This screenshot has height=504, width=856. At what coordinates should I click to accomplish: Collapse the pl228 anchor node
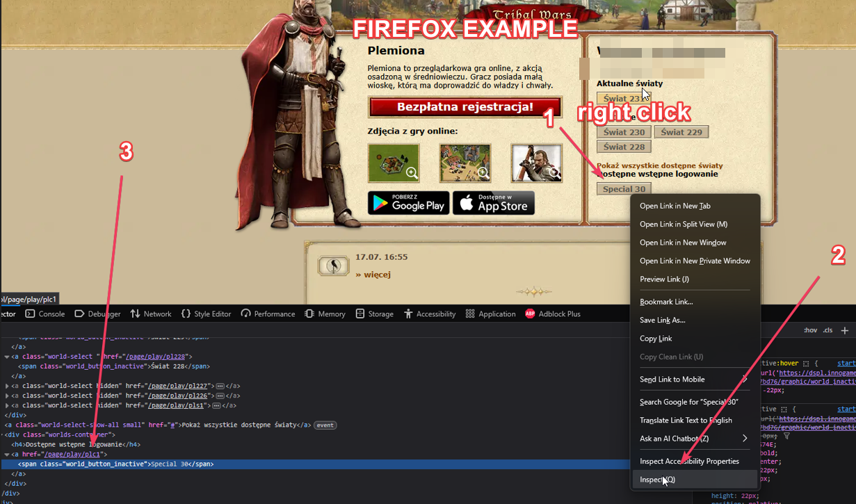7,357
